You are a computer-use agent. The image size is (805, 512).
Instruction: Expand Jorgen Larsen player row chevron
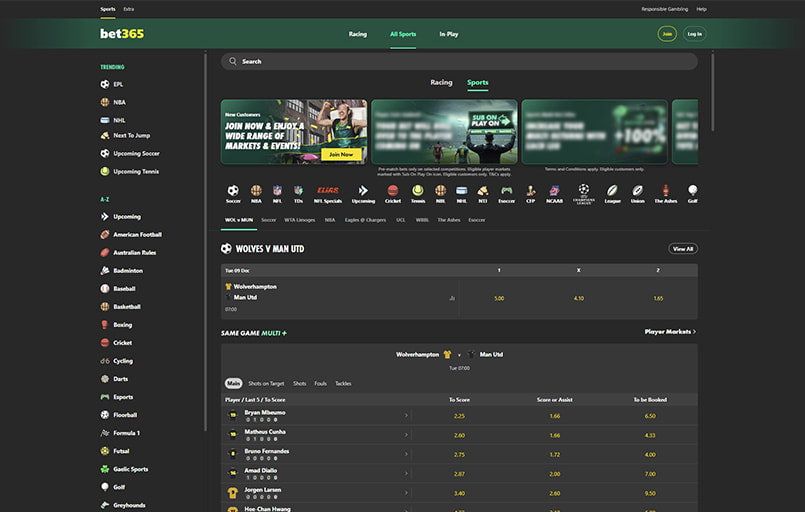point(406,493)
